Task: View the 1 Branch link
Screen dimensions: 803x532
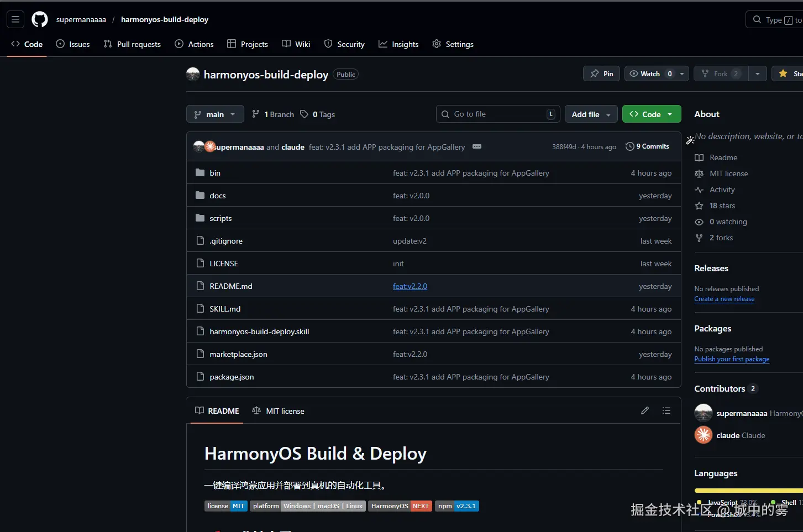Action: click(x=273, y=114)
